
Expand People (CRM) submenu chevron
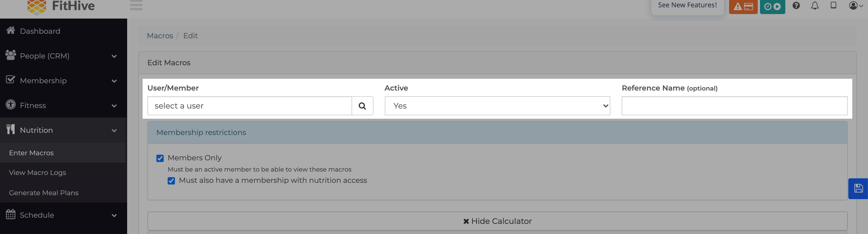tap(114, 56)
